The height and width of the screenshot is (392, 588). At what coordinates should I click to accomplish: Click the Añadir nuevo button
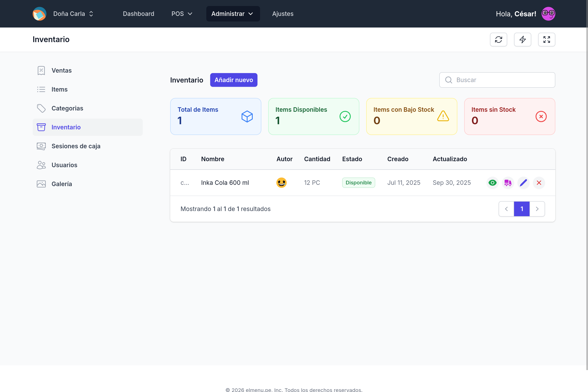pos(233,80)
